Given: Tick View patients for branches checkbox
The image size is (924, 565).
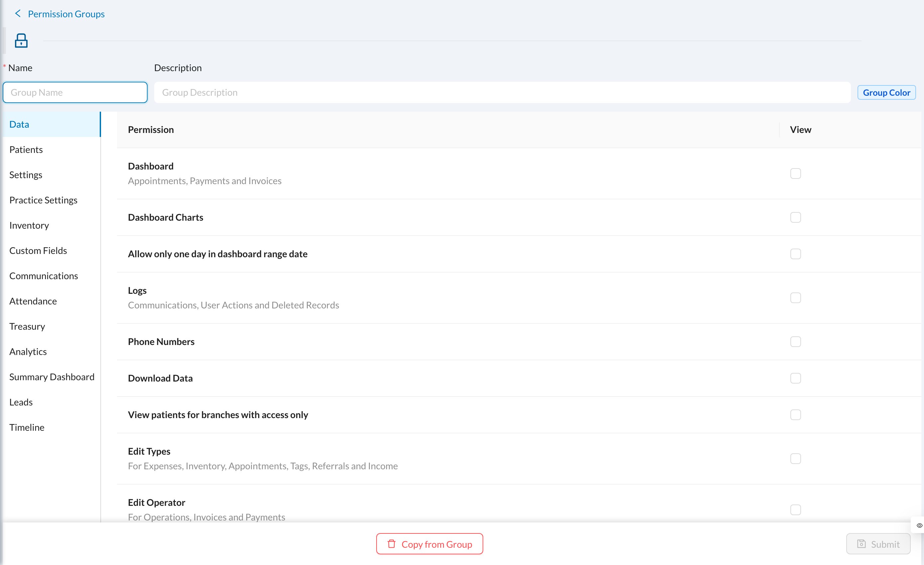Looking at the screenshot, I should [x=795, y=415].
